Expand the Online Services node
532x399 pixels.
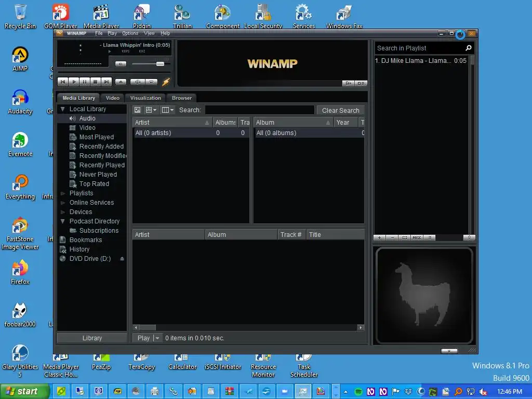[x=62, y=203]
